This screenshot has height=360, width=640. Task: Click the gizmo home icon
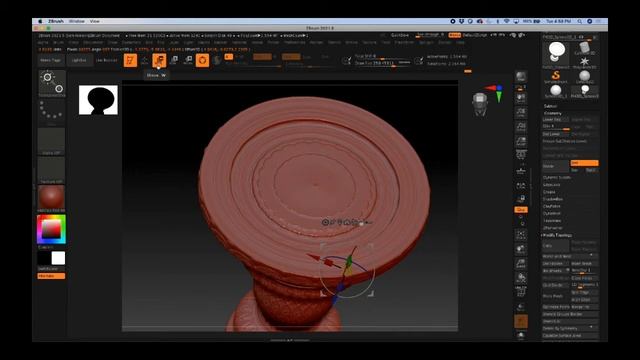[347, 222]
